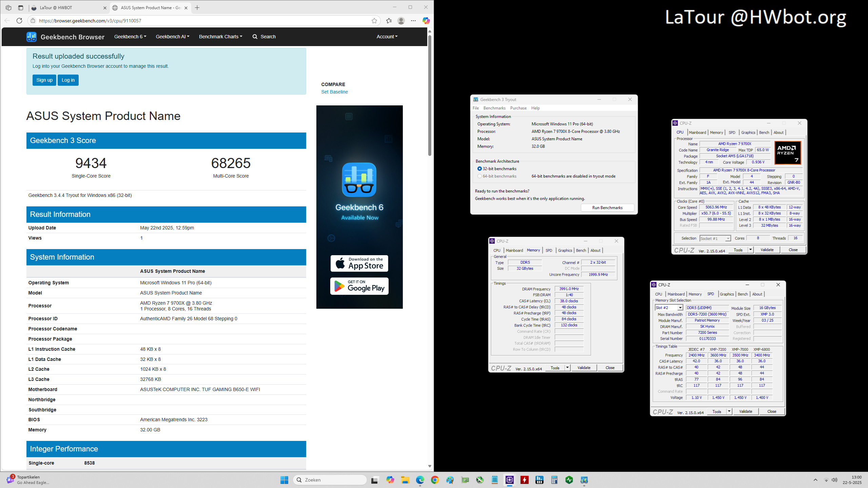Switch to SPD tab in CPU-Z Memory window
The image size is (868, 488).
click(549, 250)
